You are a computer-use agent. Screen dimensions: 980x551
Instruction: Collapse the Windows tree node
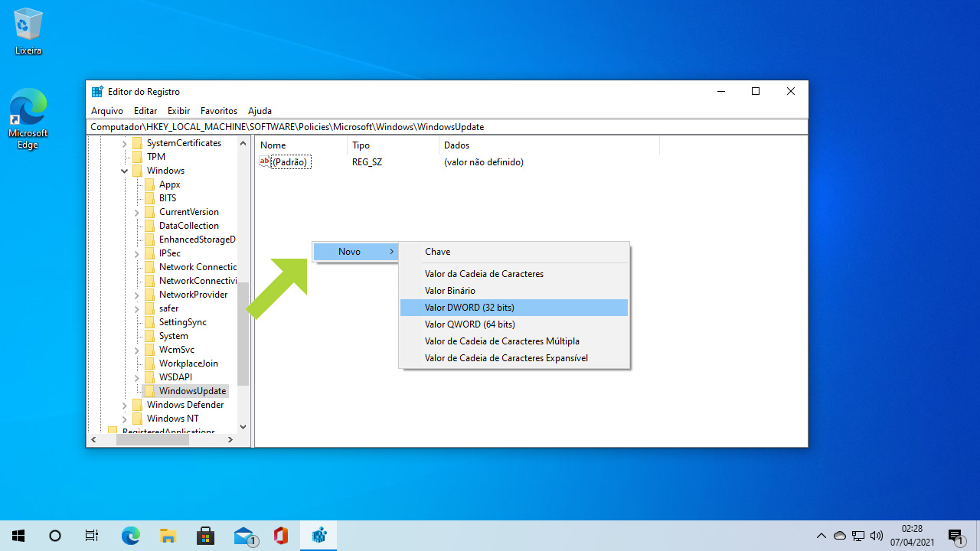[124, 171]
